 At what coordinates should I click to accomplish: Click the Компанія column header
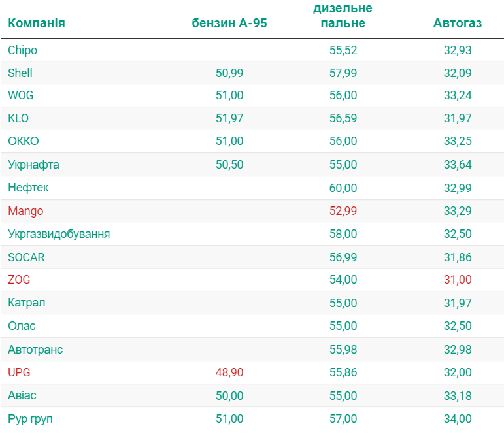pyautogui.click(x=37, y=24)
